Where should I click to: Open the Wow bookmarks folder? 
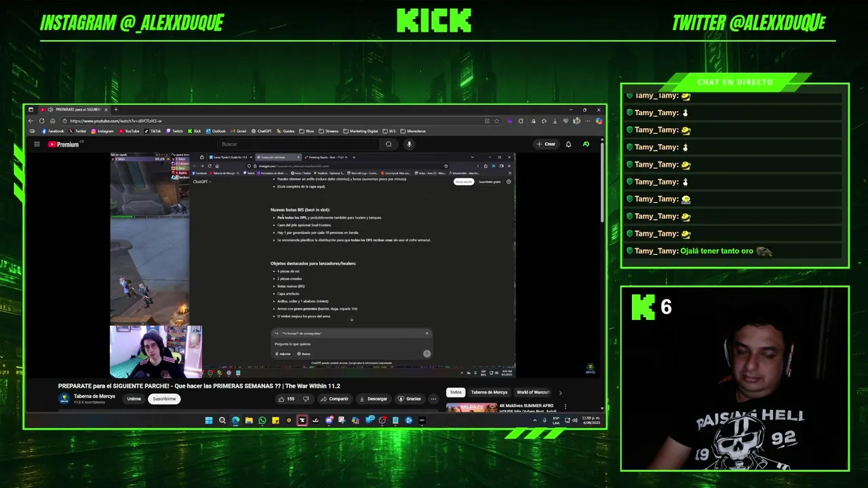tap(307, 131)
